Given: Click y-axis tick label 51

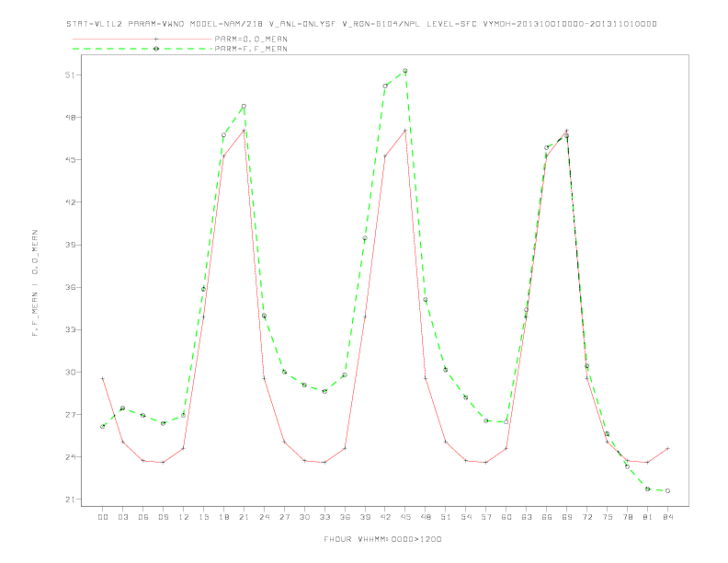Looking at the screenshot, I should (70, 75).
